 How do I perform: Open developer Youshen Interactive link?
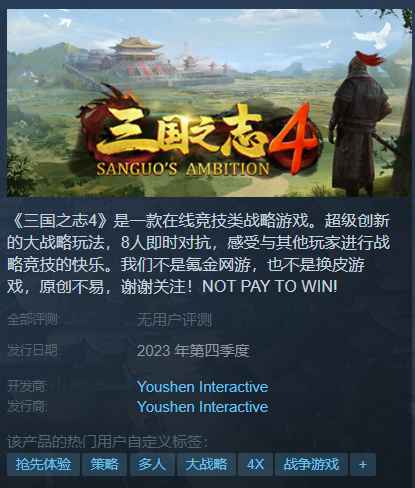[202, 387]
